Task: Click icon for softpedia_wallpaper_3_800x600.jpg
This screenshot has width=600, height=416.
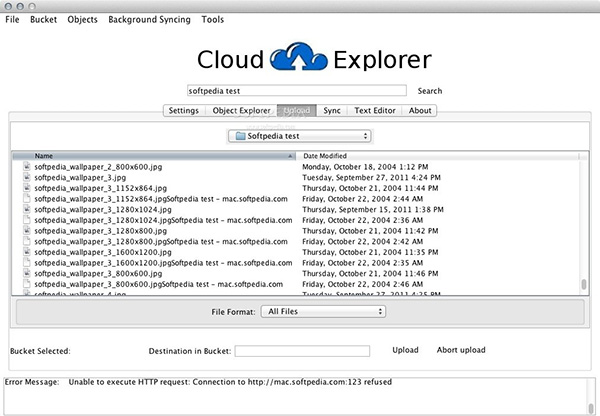Action: tap(26, 273)
